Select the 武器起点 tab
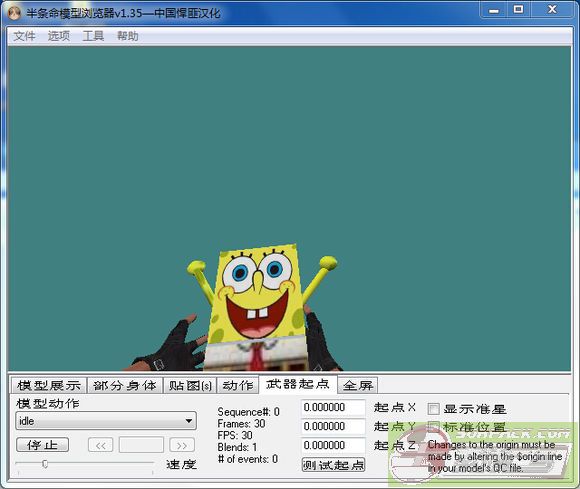The height and width of the screenshot is (489, 580). [x=298, y=384]
